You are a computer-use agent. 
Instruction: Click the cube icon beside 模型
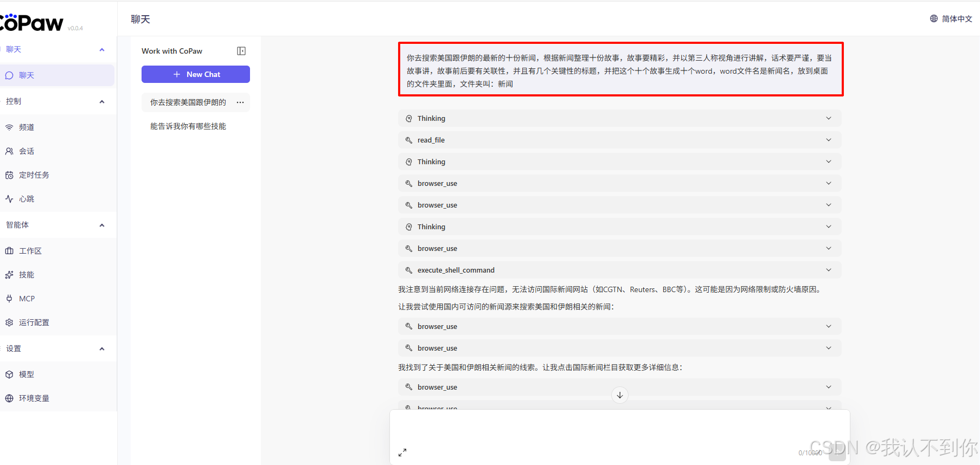click(9, 374)
